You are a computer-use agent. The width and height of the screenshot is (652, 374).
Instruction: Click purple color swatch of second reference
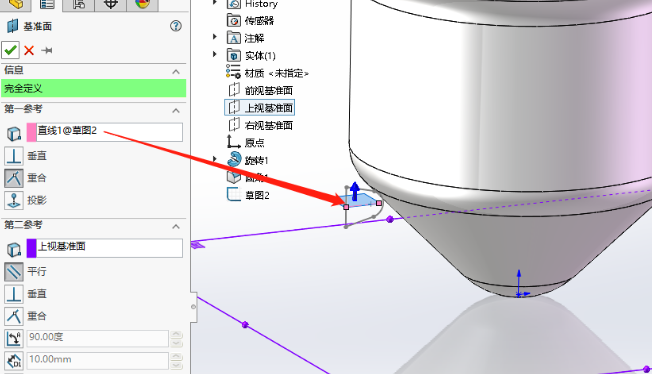[32, 248]
